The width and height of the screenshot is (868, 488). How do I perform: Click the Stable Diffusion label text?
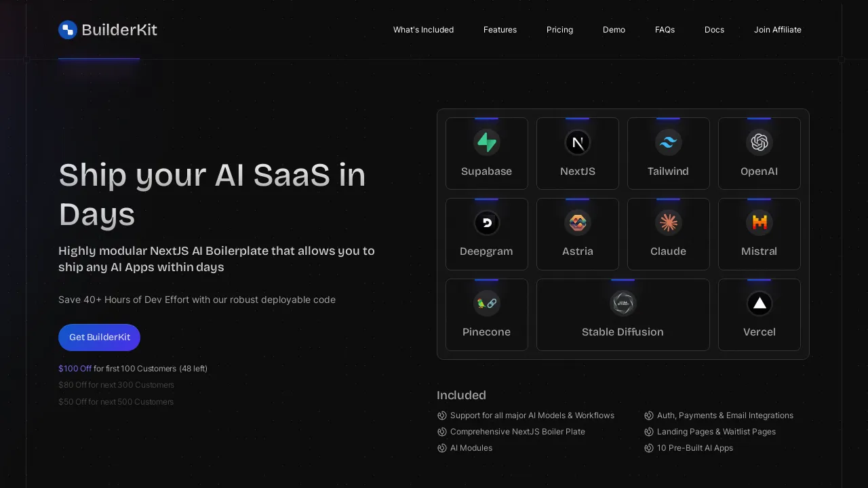point(623,332)
